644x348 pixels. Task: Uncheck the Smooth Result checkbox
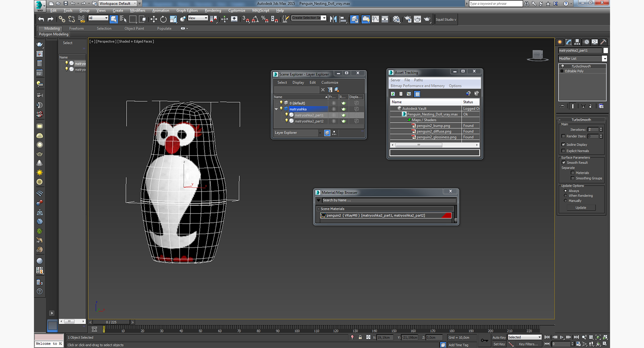563,163
